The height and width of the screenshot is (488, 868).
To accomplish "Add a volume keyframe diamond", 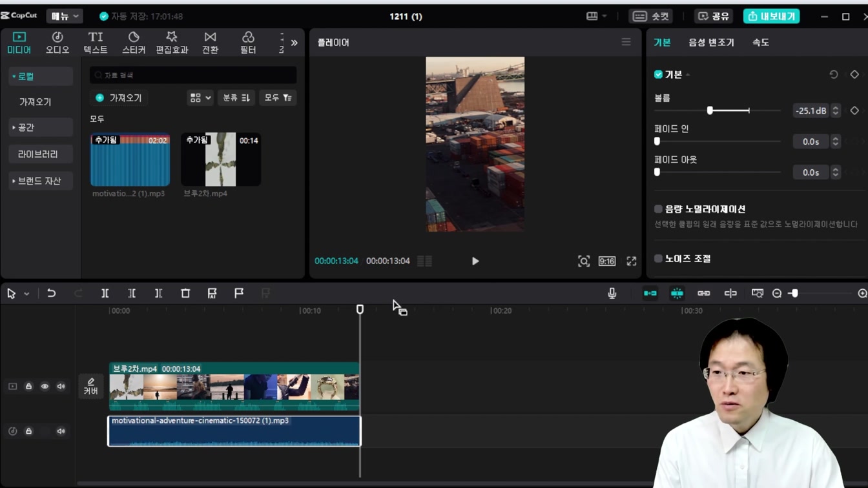I will [x=854, y=111].
